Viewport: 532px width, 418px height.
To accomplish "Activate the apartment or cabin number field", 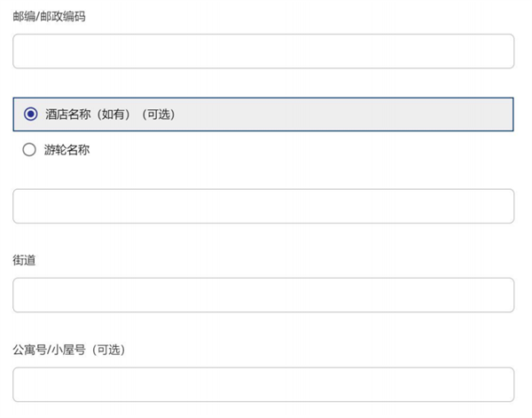I will [263, 384].
